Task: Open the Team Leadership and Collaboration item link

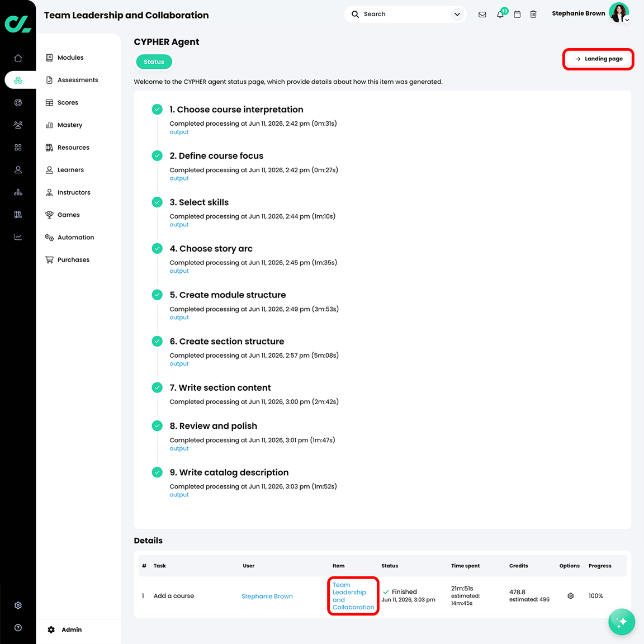Action: click(x=353, y=596)
